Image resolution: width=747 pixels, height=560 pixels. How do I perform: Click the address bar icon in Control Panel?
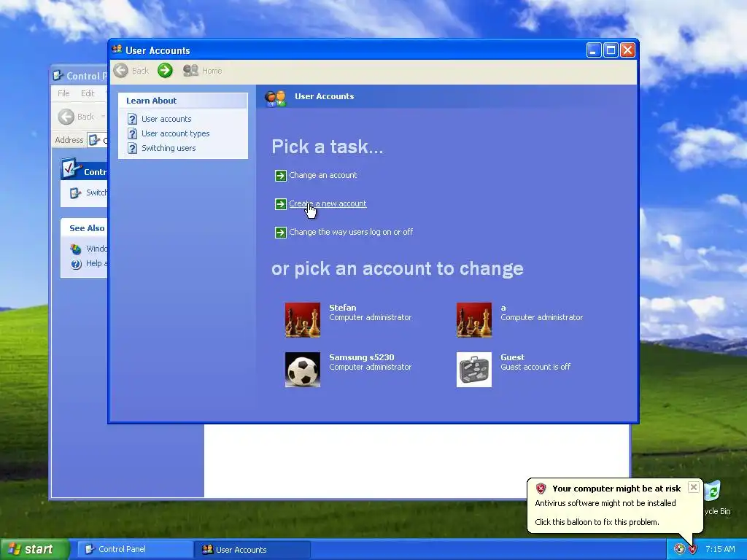click(94, 140)
